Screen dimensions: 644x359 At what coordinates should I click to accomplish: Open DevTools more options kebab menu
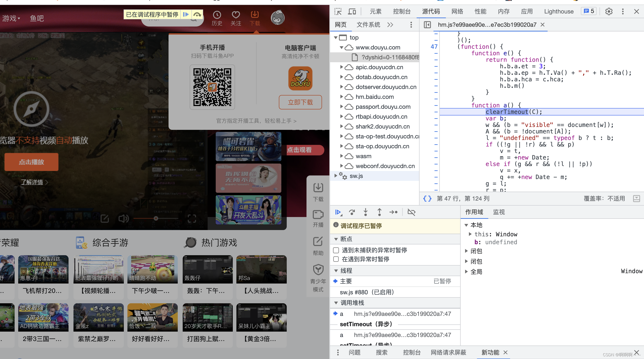[x=623, y=11]
